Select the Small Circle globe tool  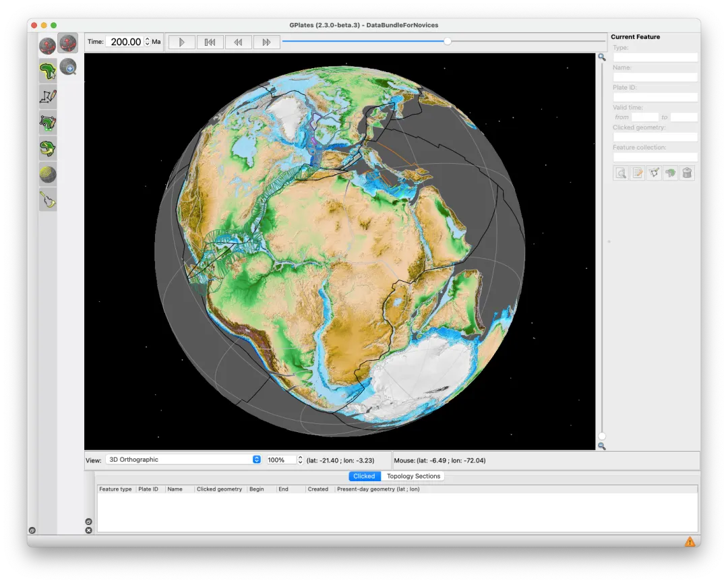coord(48,175)
